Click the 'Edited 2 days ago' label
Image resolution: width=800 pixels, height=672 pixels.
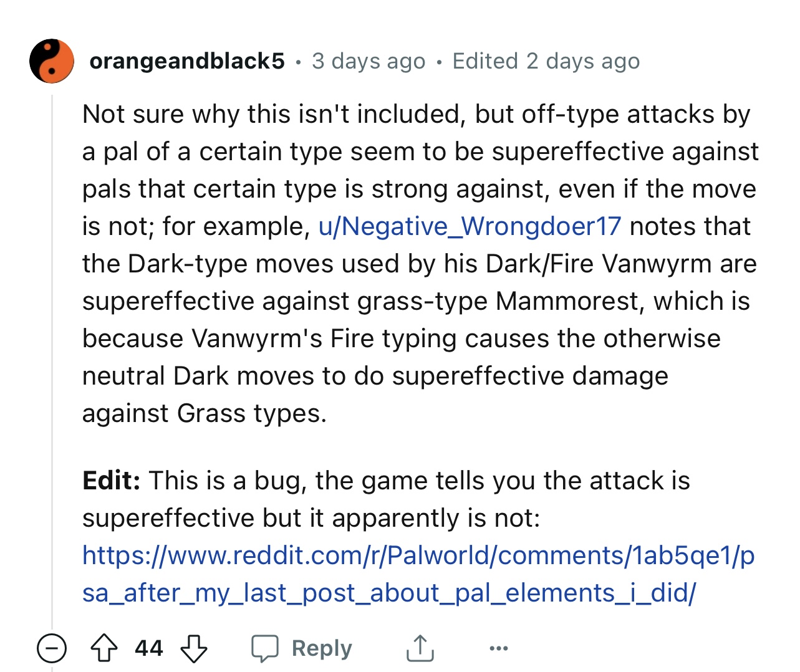546,61
